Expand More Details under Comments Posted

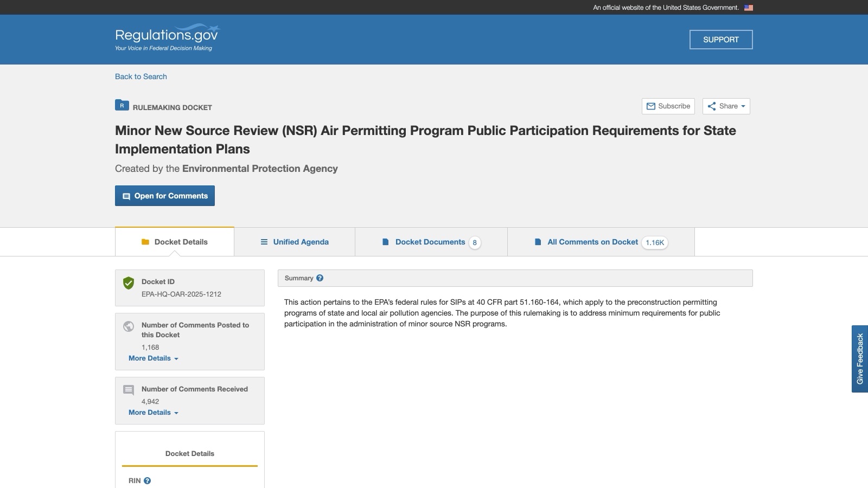pos(154,358)
